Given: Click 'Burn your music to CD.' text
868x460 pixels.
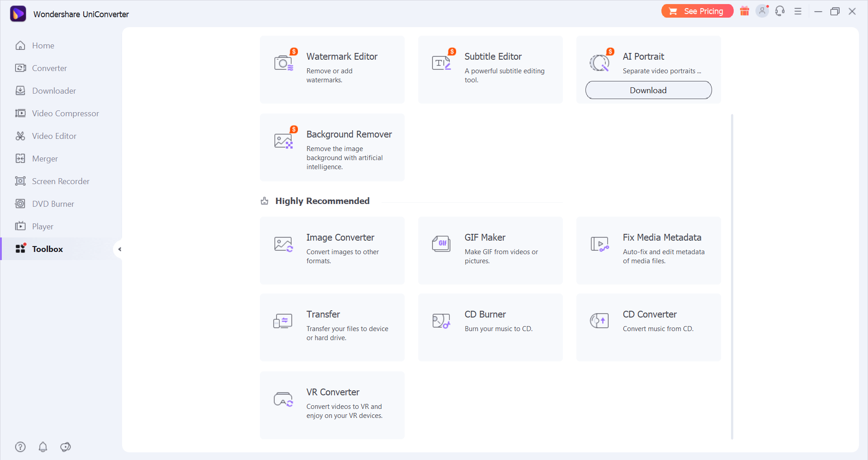Looking at the screenshot, I should [x=499, y=329].
